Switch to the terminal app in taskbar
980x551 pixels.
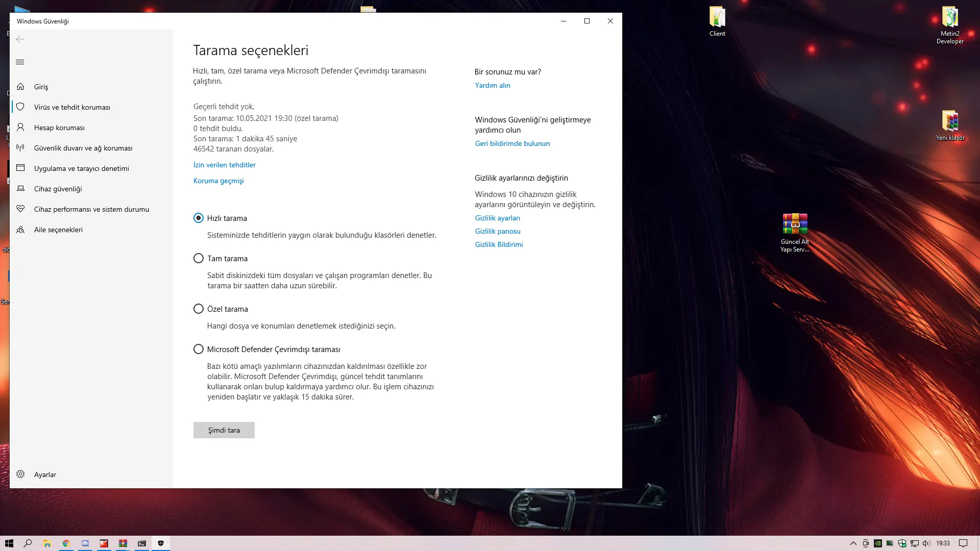click(142, 543)
